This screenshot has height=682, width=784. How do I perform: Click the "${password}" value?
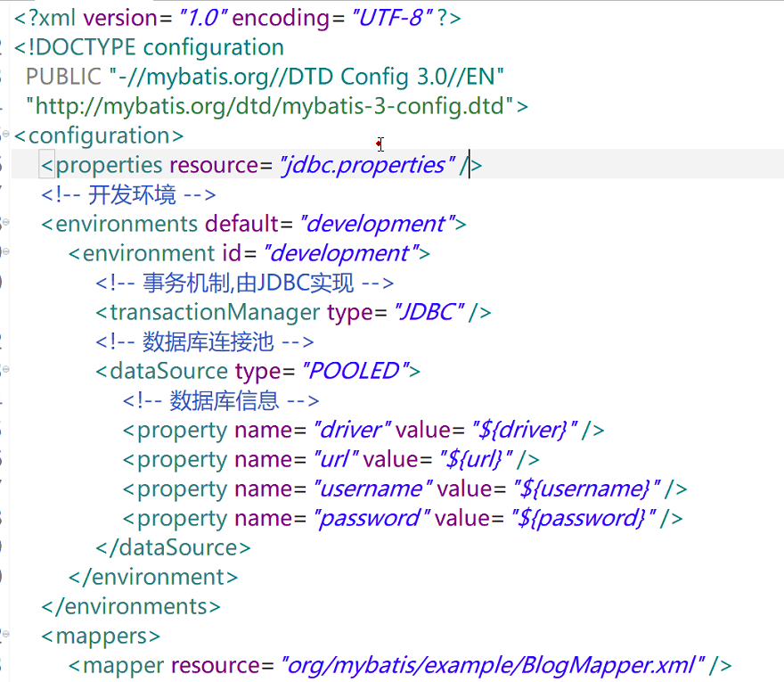[x=584, y=519]
